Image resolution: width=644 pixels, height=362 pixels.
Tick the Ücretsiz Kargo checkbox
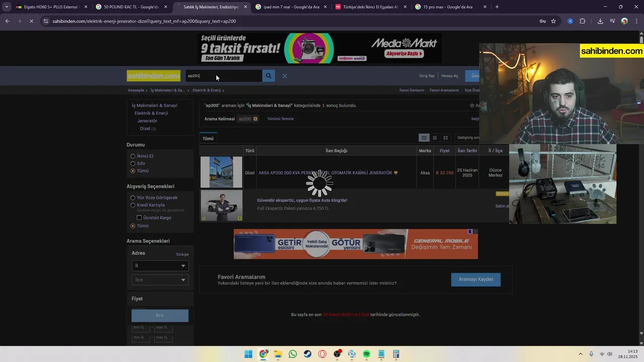click(x=139, y=218)
